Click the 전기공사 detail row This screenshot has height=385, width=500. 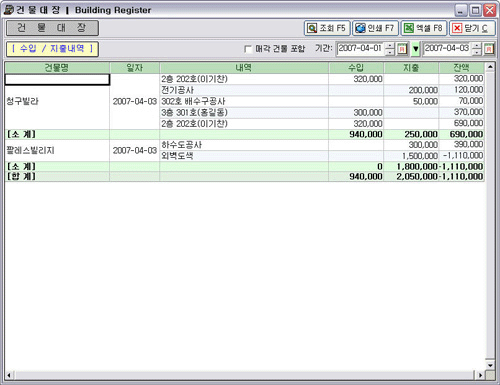(x=244, y=90)
